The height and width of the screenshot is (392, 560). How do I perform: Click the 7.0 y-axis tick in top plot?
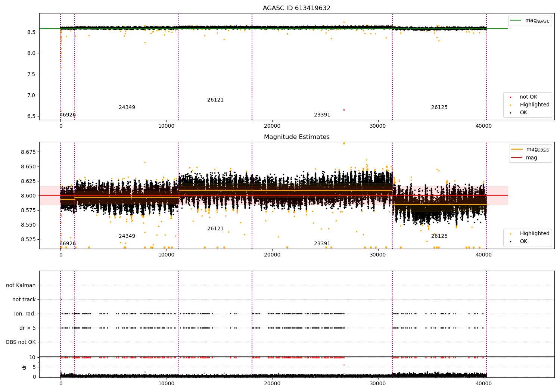[x=31, y=95]
